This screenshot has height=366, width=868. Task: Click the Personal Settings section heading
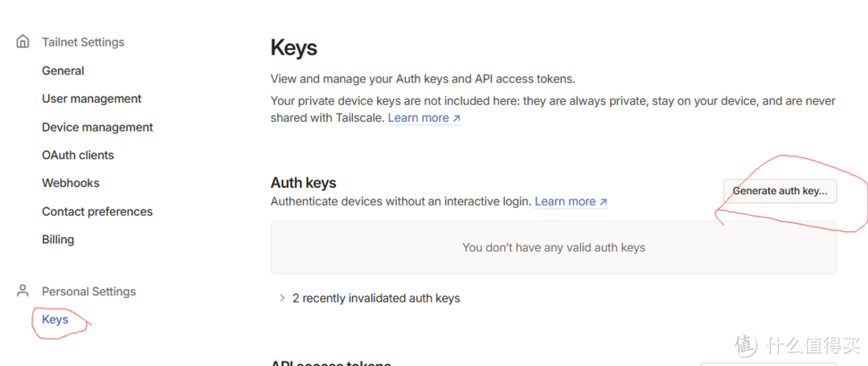coord(88,291)
